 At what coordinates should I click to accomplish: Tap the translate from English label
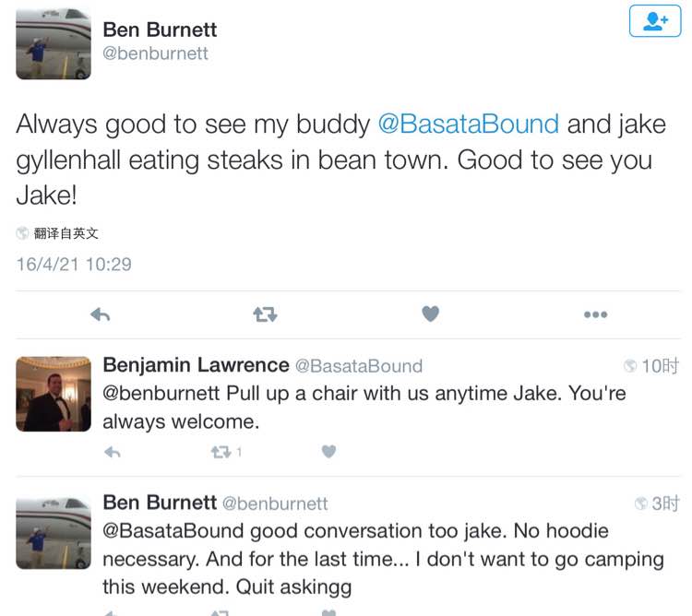click(x=66, y=233)
